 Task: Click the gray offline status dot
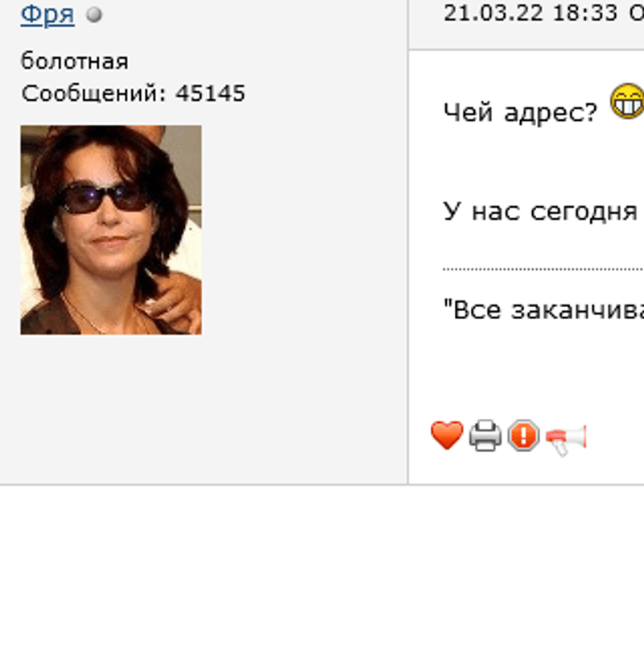94,15
